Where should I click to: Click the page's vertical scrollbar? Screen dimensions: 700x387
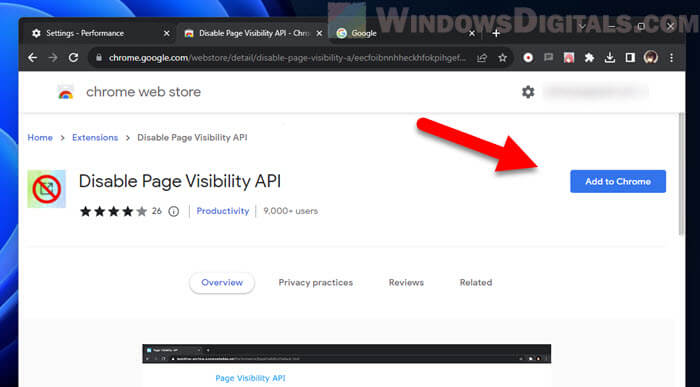coord(681,174)
